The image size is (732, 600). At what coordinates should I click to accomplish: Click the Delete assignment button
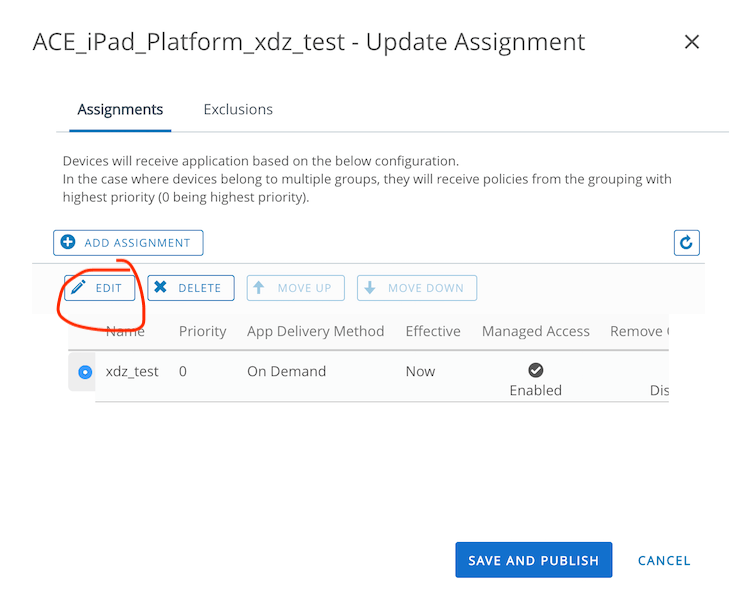190,288
